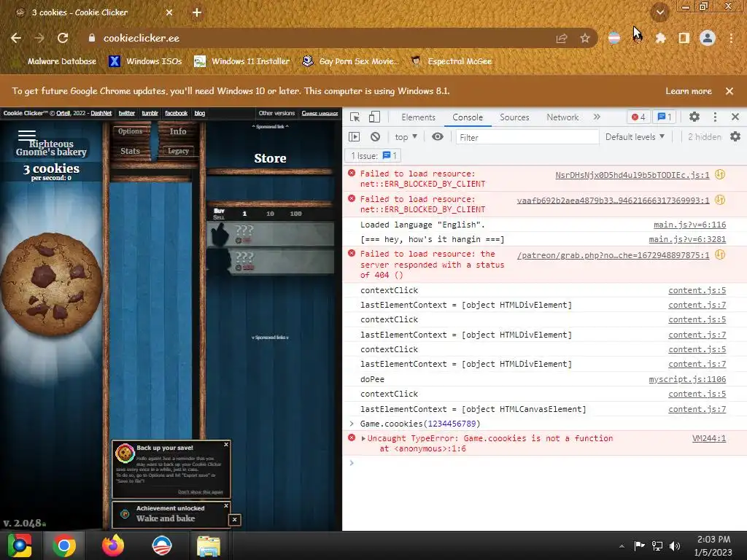Open the game Info menu
747x560 pixels.
[178, 131]
